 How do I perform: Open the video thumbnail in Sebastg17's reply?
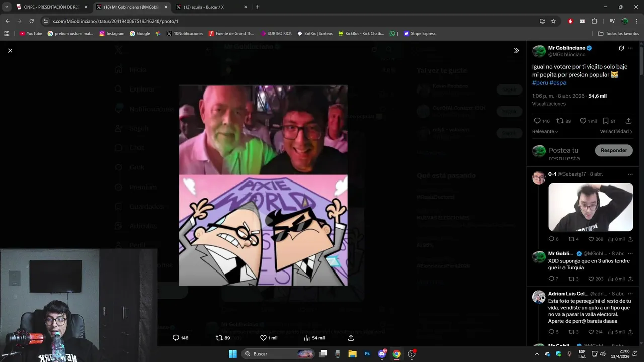591,207
